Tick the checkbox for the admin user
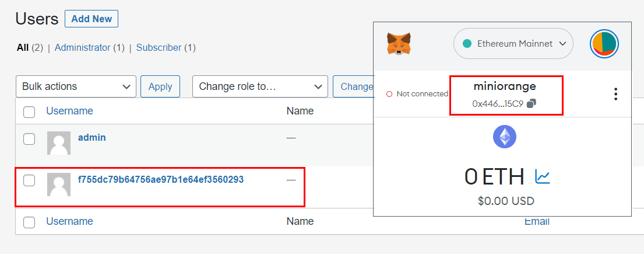Image resolution: width=644 pixels, height=254 pixels. point(29,139)
